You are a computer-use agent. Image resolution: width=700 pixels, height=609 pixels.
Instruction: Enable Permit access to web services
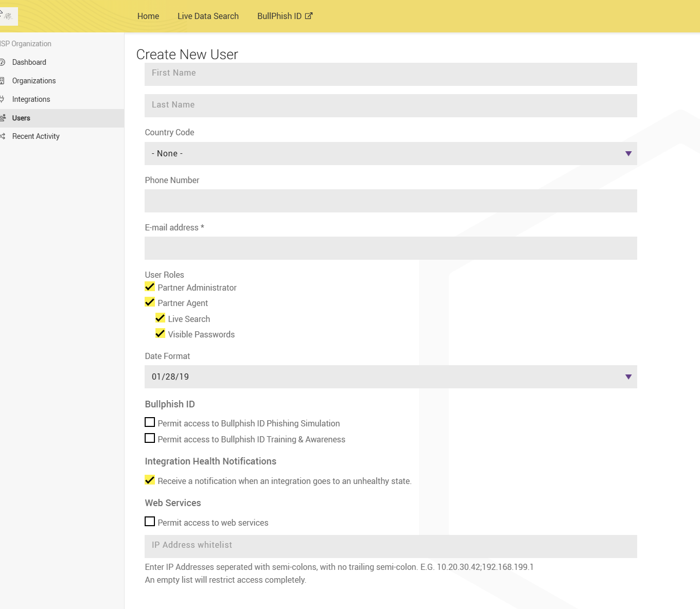pyautogui.click(x=150, y=522)
